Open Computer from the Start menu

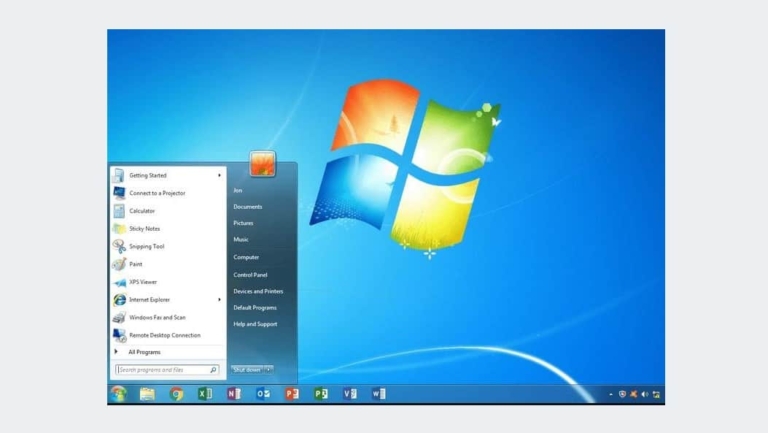pyautogui.click(x=246, y=257)
